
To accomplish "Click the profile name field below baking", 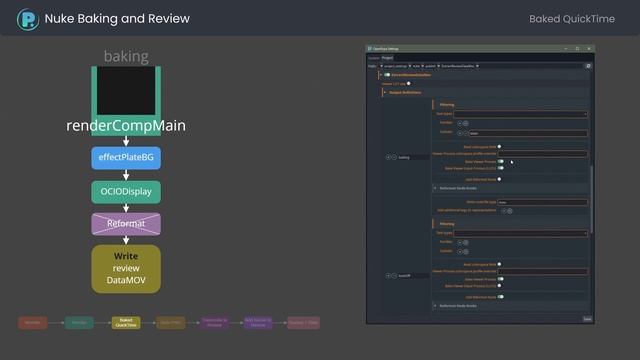I will [x=414, y=276].
